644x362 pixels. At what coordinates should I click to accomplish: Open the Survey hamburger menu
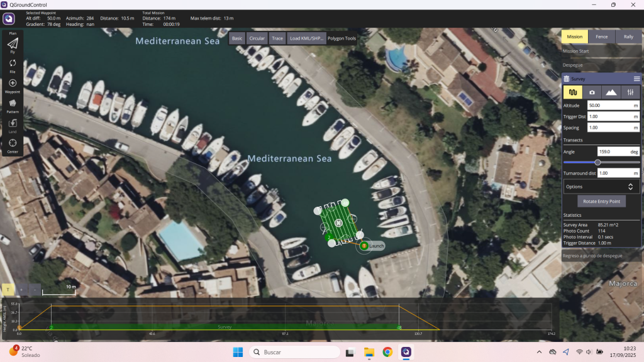636,79
